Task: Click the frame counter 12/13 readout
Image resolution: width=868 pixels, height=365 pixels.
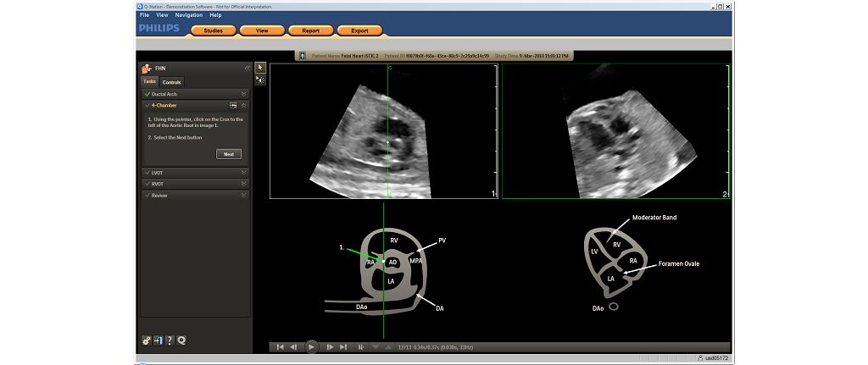Action: point(406,347)
